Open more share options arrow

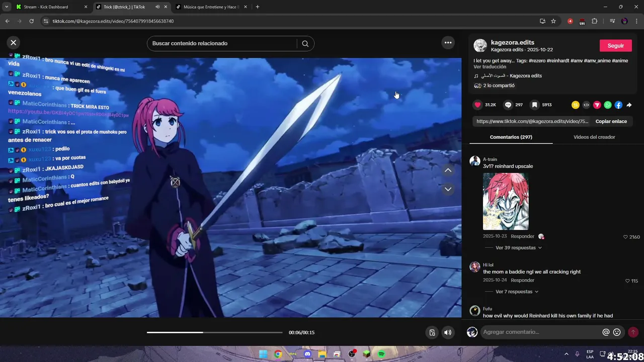click(629, 105)
